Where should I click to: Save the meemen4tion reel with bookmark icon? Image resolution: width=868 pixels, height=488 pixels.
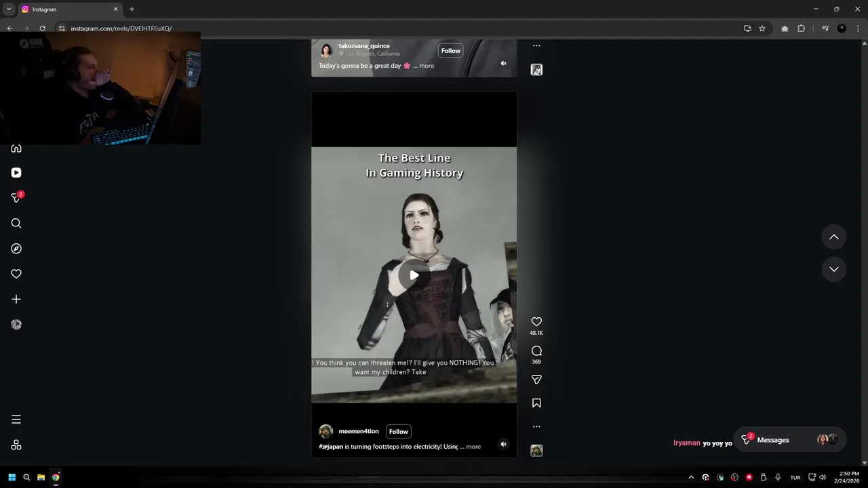pos(536,403)
